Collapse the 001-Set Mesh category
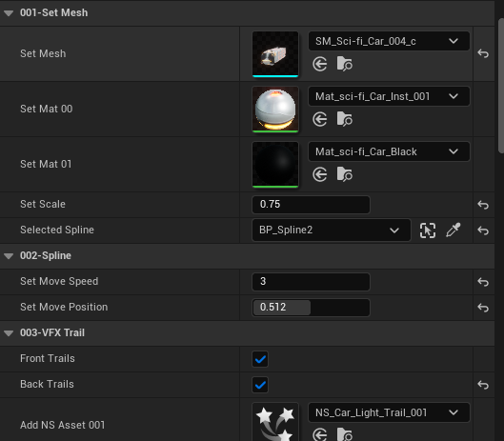 tap(9, 12)
